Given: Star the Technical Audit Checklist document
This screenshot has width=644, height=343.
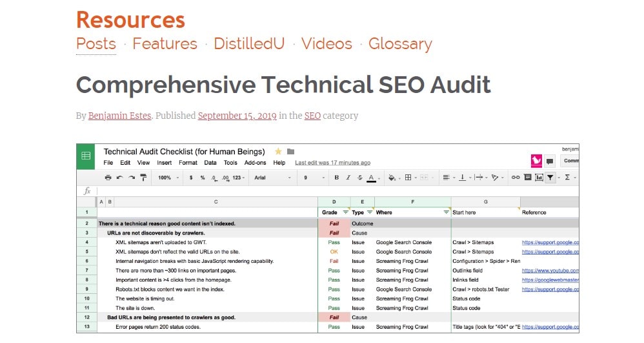Looking at the screenshot, I should [x=278, y=152].
